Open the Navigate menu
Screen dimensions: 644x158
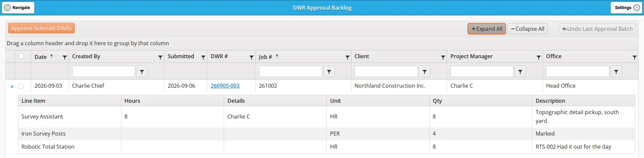(18, 7)
